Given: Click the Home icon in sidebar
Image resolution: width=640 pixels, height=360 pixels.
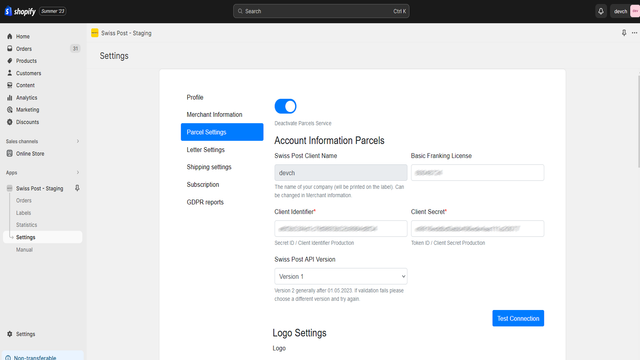Looking at the screenshot, I should pyautogui.click(x=10, y=36).
